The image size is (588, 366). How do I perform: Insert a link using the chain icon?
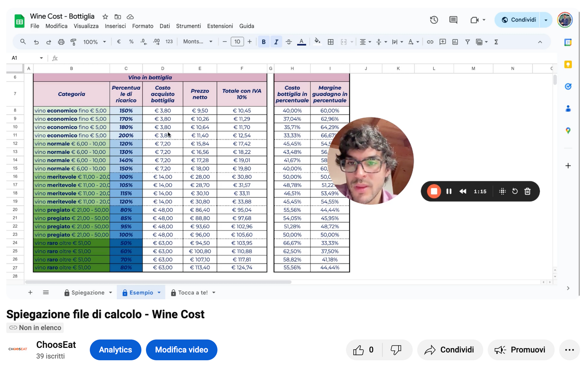pyautogui.click(x=430, y=42)
